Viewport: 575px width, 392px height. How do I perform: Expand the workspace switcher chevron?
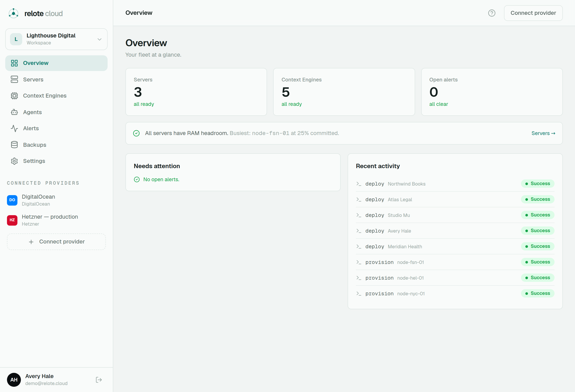pos(100,39)
